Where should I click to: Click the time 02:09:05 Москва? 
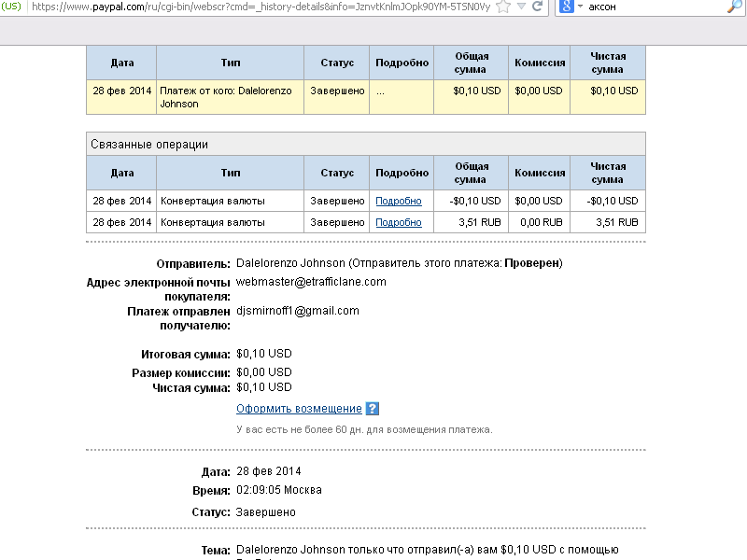click(279, 490)
